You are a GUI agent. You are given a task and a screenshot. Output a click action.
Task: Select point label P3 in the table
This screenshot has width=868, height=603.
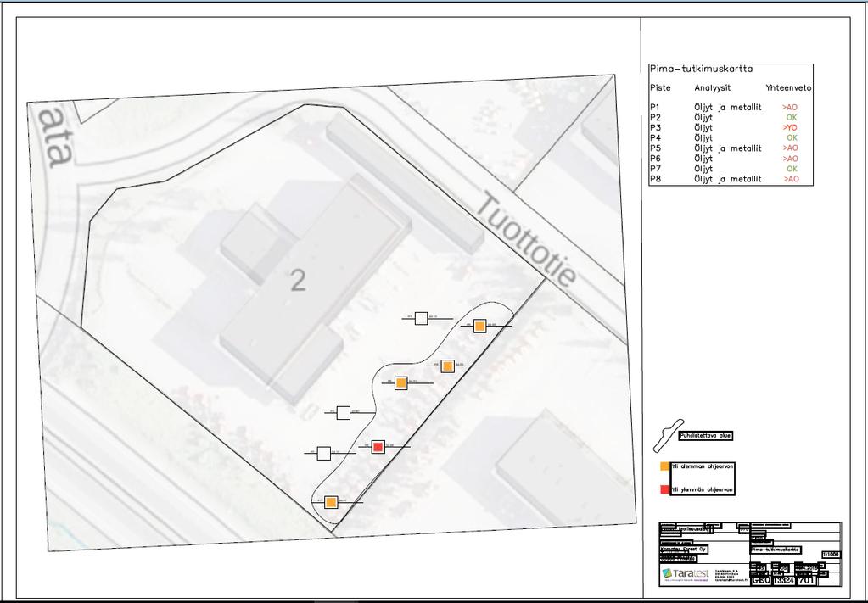(x=655, y=128)
